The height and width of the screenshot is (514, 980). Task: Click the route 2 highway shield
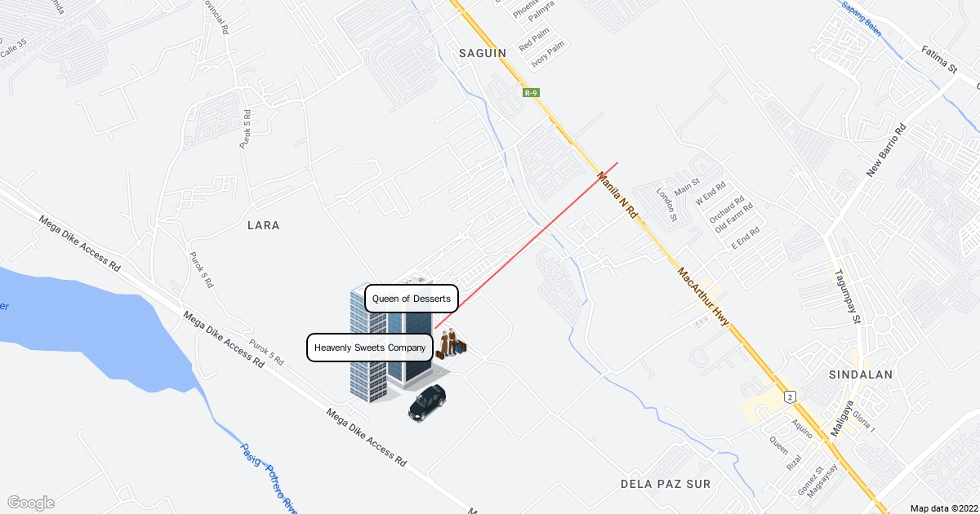click(791, 397)
